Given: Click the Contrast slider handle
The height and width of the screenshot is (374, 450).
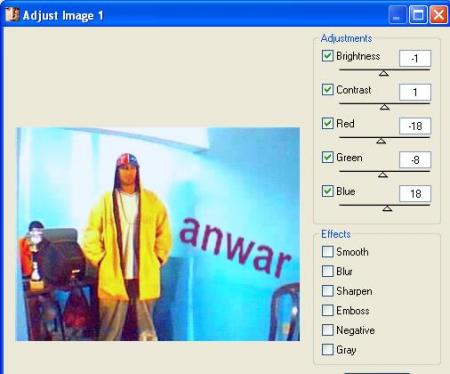Looking at the screenshot, I should (385, 107).
